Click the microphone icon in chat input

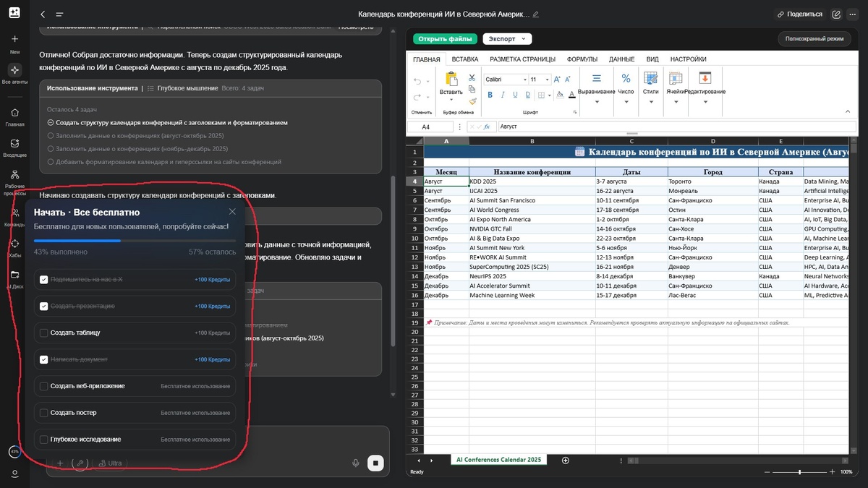pyautogui.click(x=356, y=463)
